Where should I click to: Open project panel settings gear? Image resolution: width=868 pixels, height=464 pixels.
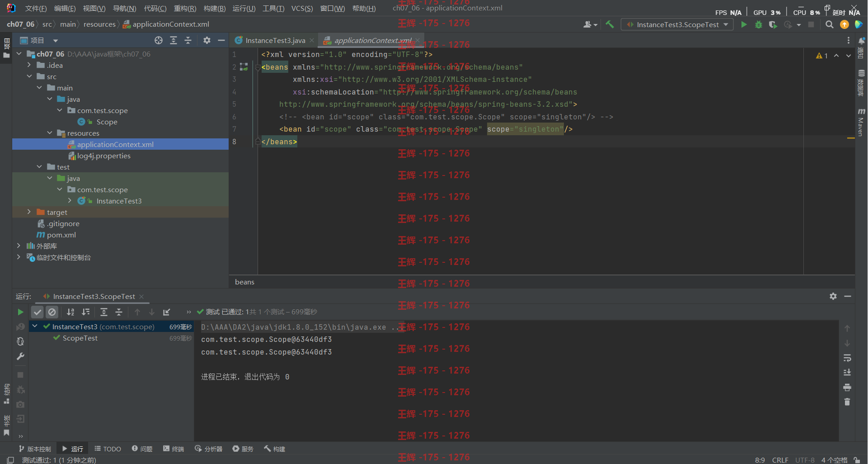point(207,40)
